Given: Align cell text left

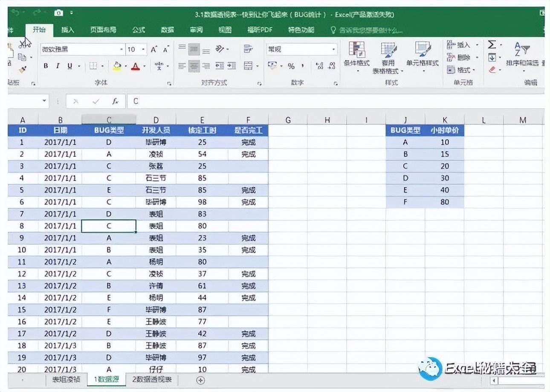Looking at the screenshot, I should coord(182,66).
